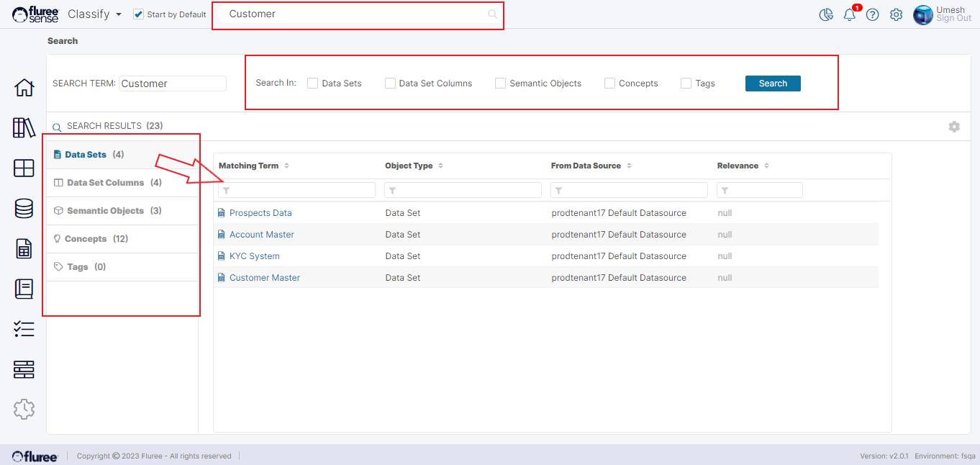The width and height of the screenshot is (980, 465).
Task: Click the library books sidebar icon
Action: click(24, 128)
